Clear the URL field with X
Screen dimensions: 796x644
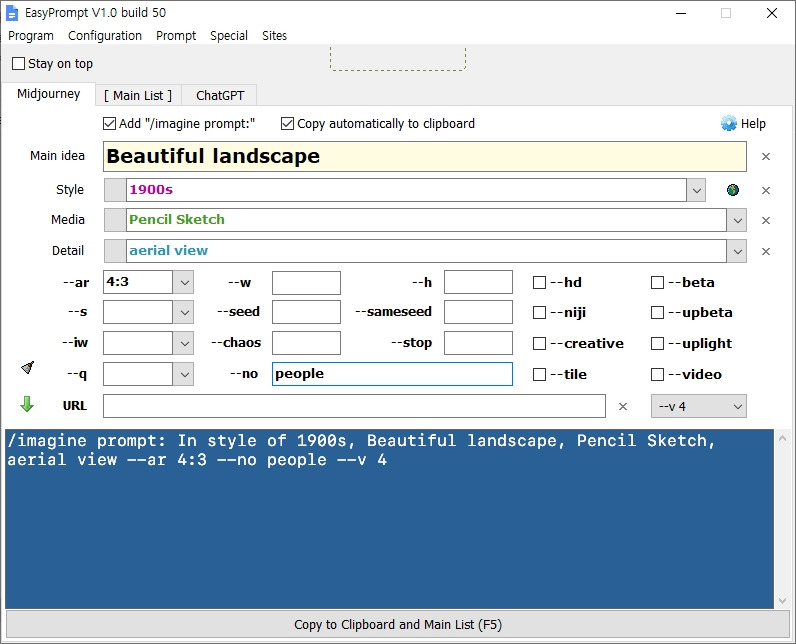(x=623, y=406)
